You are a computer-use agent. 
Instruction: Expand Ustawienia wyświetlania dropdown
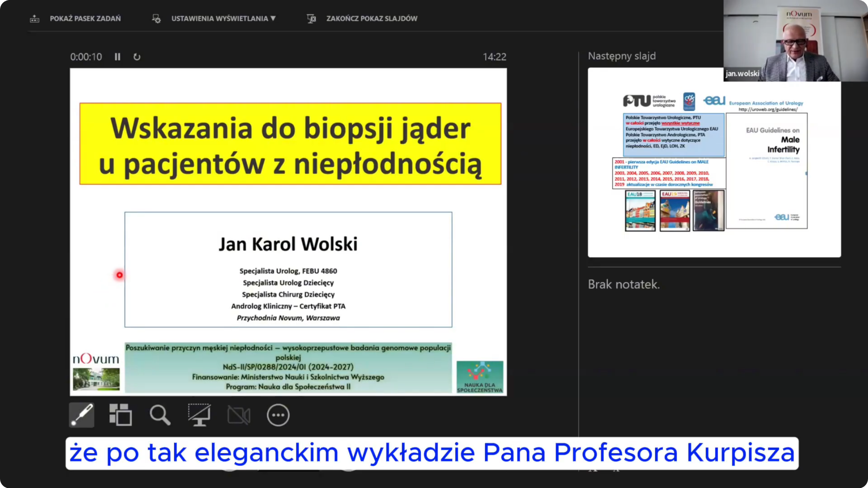(223, 18)
